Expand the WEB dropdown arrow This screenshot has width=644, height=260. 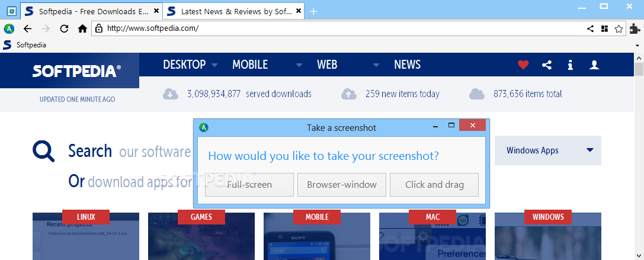coord(376,65)
